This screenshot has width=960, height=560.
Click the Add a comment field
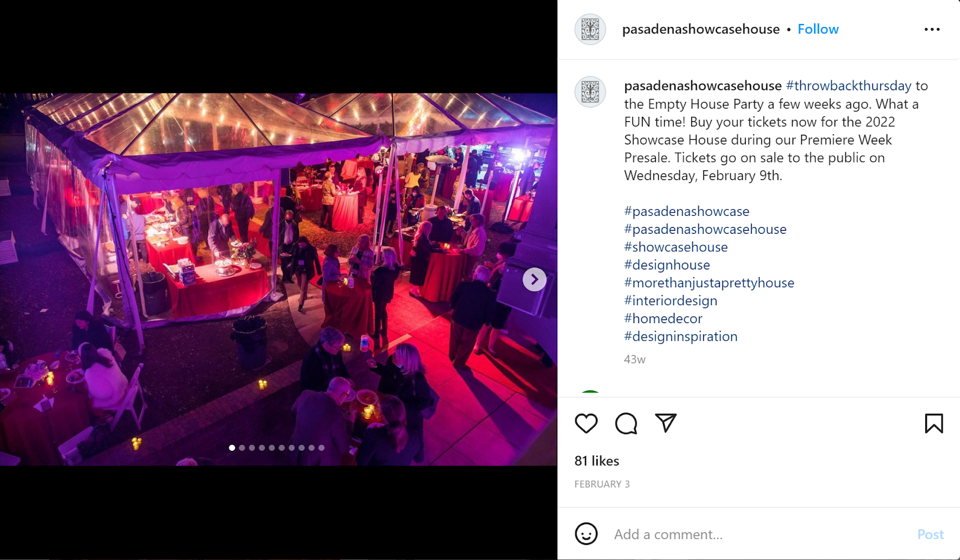coord(759,534)
